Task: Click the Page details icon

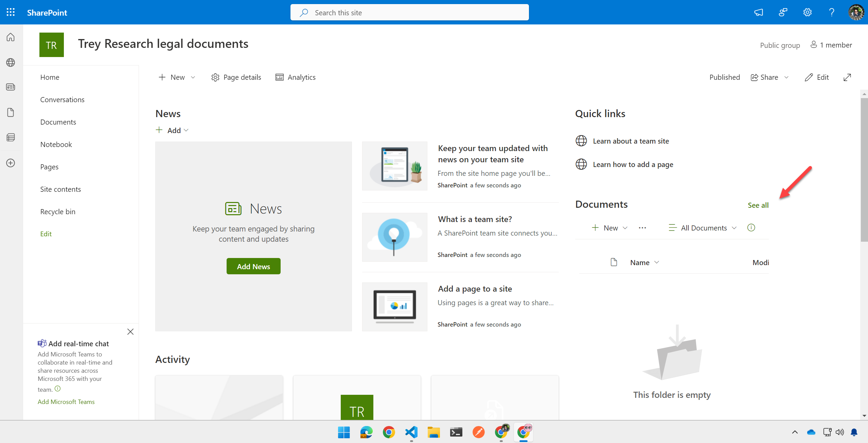Action: point(215,77)
